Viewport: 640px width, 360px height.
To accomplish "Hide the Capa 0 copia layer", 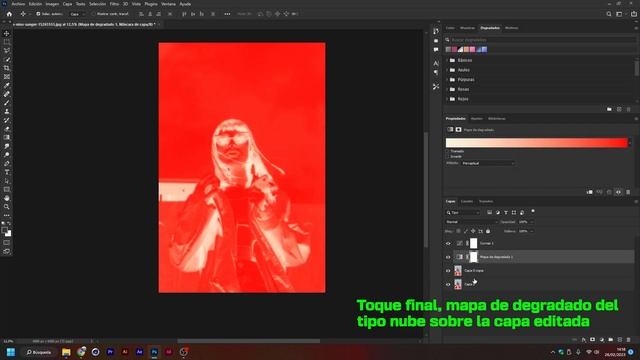I will pyautogui.click(x=448, y=271).
